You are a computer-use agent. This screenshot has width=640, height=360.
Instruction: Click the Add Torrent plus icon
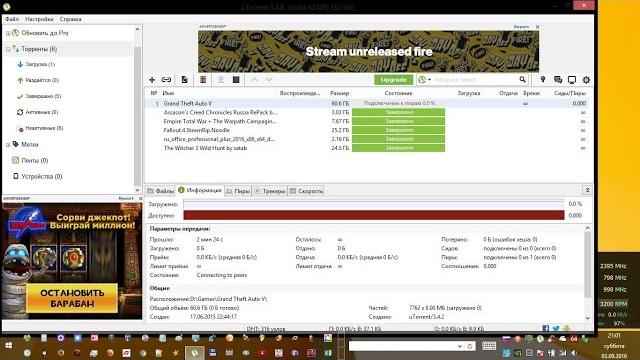click(x=152, y=80)
